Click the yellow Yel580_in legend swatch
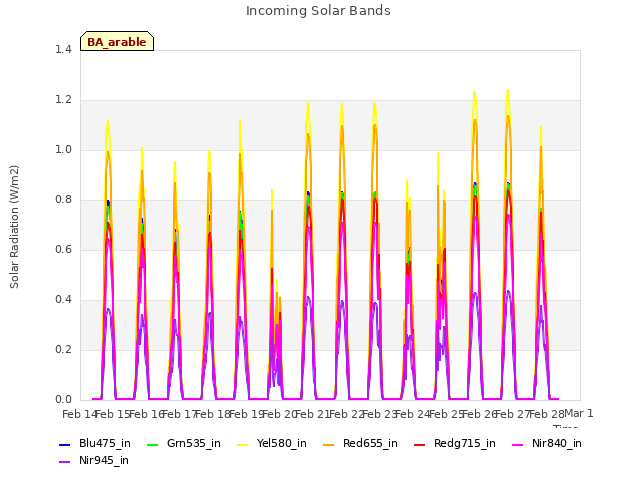Image resolution: width=640 pixels, height=480 pixels. tap(242, 444)
